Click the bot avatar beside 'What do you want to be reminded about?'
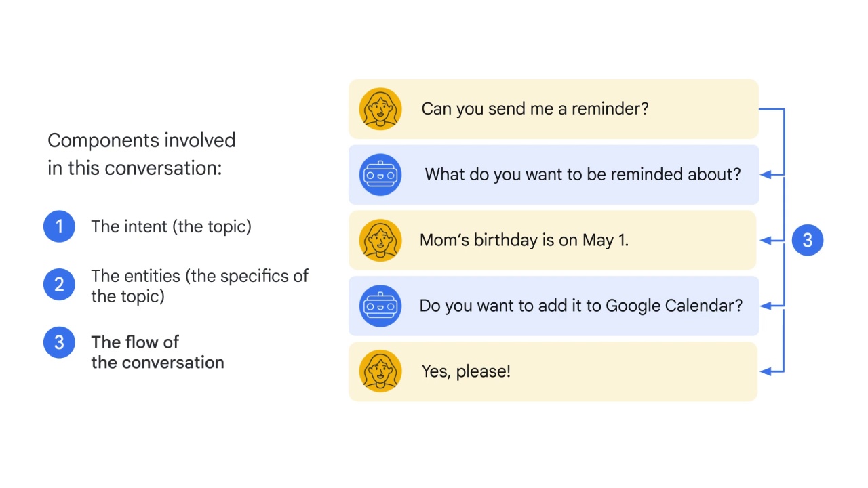 380,175
